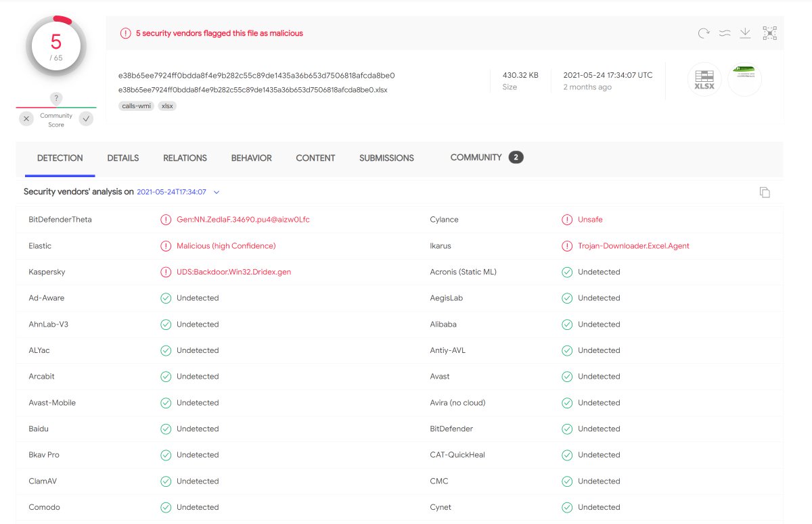Click the calls-wmi tag
812x524 pixels.
click(x=137, y=106)
